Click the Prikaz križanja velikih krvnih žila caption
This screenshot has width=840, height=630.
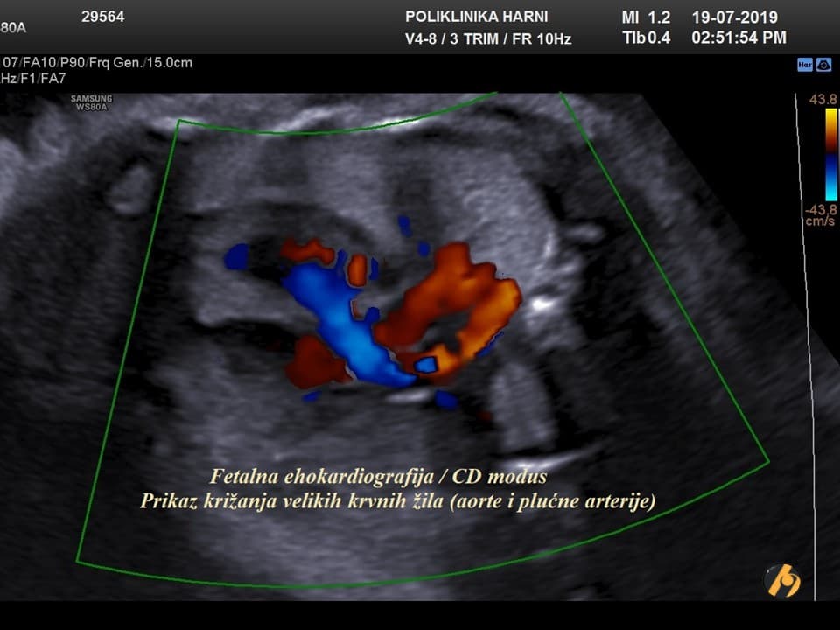(397, 501)
